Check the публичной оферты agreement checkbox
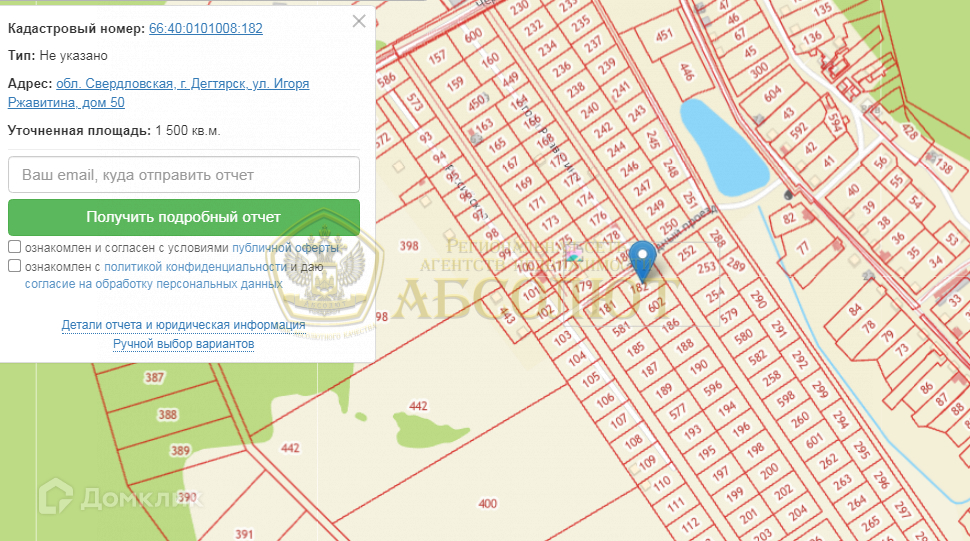The height and width of the screenshot is (541, 970). tap(14, 247)
